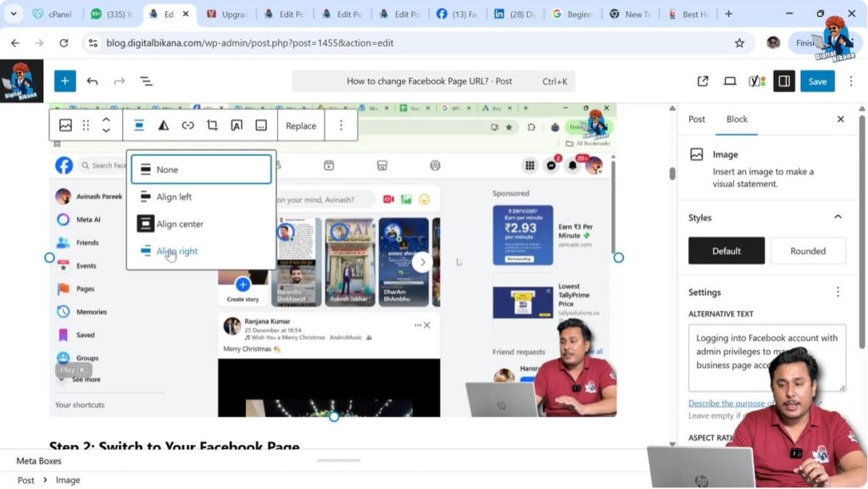Toggle the settings sidebar panel
The width and height of the screenshot is (868, 489).
click(784, 81)
